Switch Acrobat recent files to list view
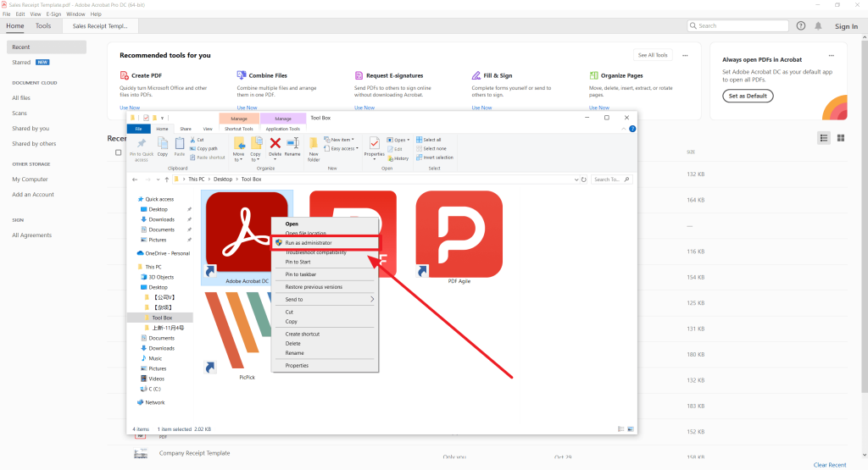The image size is (868, 470). pos(824,138)
